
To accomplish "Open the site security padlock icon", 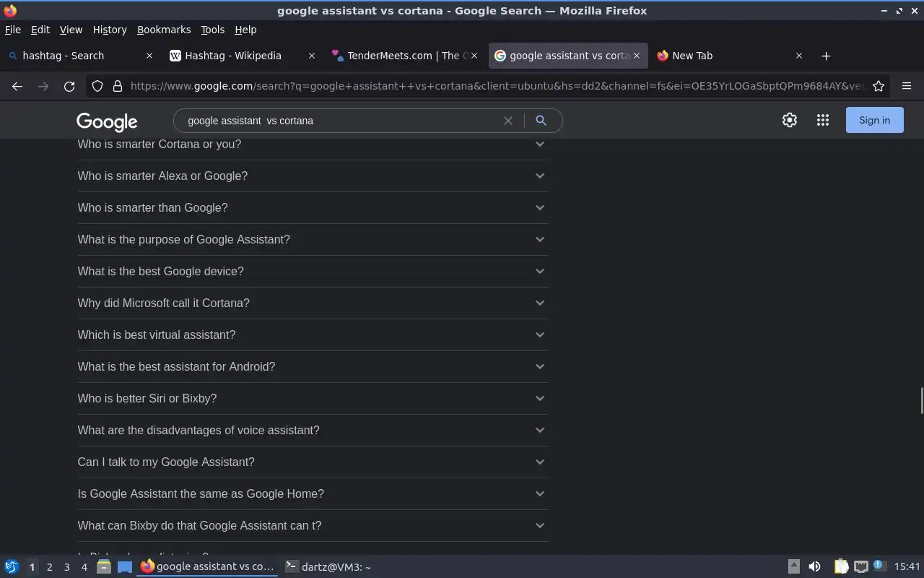I will [x=118, y=86].
